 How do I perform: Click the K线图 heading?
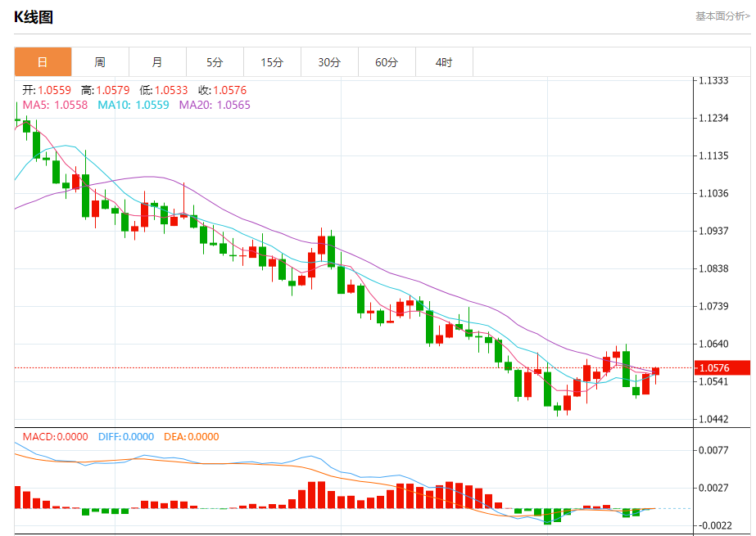point(34,17)
